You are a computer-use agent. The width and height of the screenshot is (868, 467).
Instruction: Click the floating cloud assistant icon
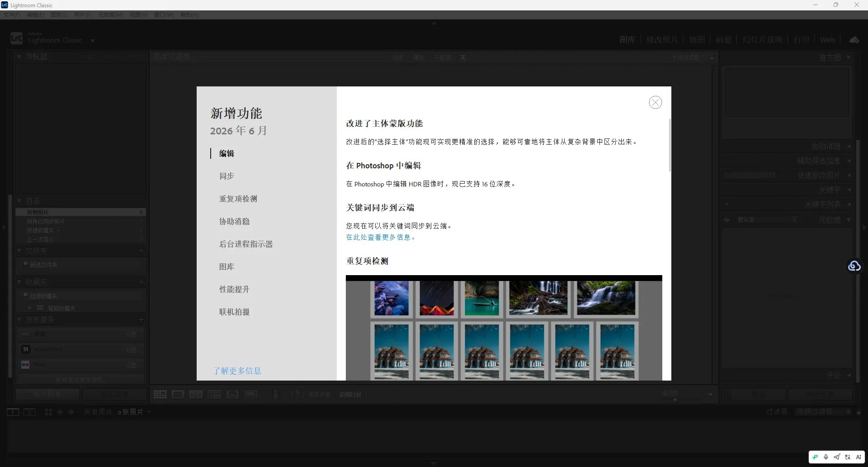click(x=854, y=266)
